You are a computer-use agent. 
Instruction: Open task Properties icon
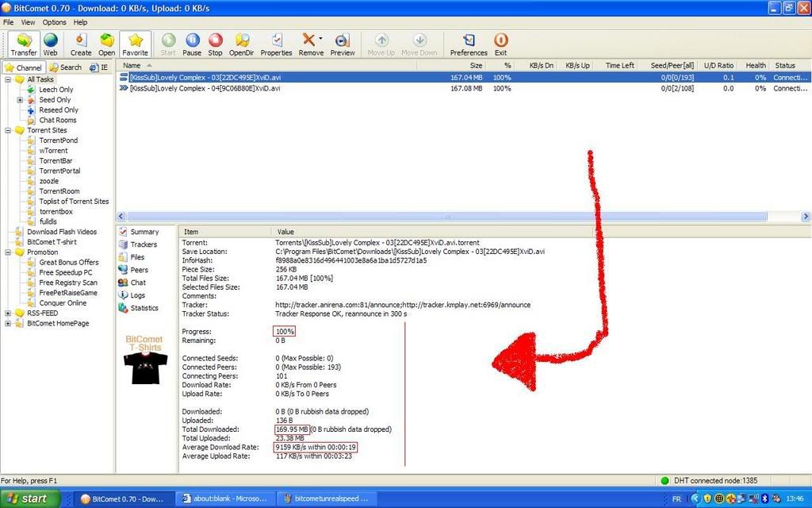pos(276,44)
